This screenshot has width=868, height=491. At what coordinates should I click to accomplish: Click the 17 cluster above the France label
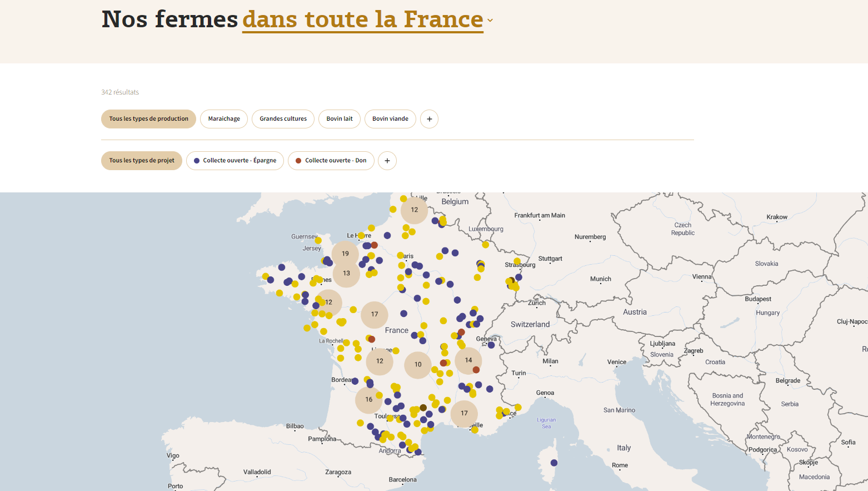[x=375, y=315]
